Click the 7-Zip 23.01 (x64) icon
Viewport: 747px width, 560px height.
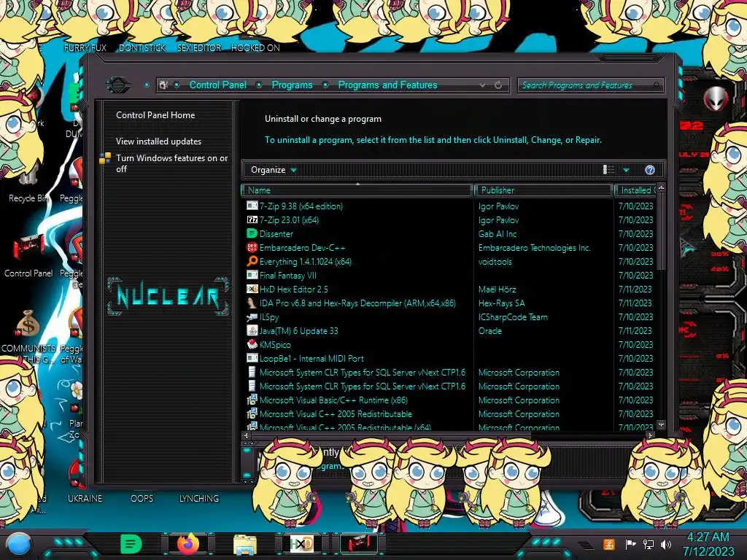(252, 219)
